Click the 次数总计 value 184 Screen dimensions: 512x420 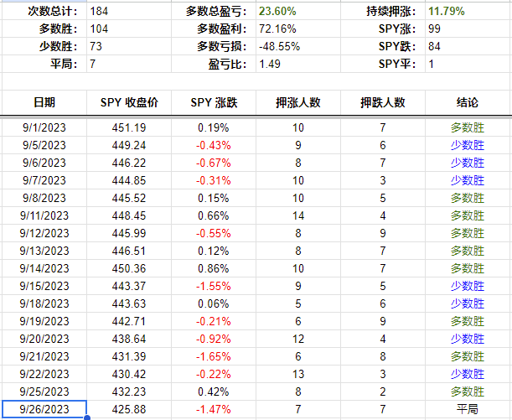point(99,12)
